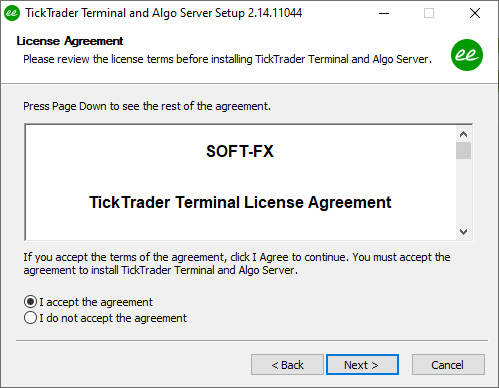
Task: Click the window title text in the title bar
Action: click(x=164, y=13)
